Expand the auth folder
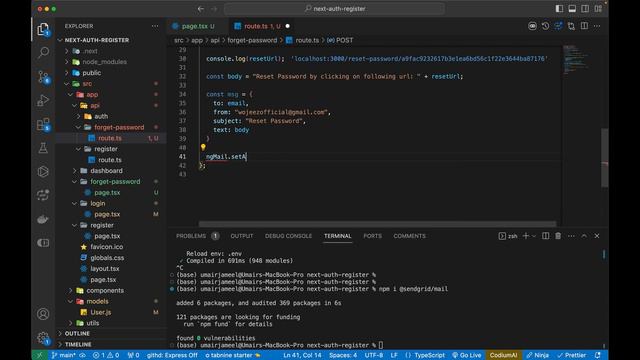Screen dimensions: 640x360 (101, 116)
